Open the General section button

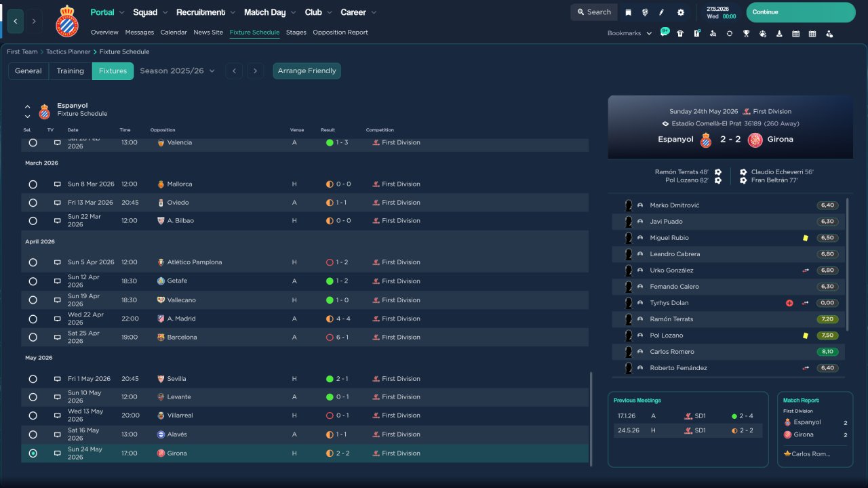[x=28, y=71]
